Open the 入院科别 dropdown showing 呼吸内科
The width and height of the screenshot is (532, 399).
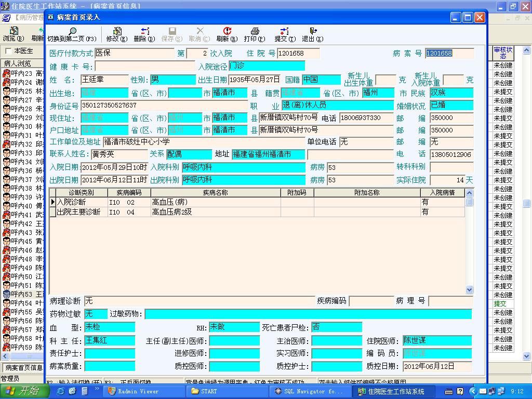pos(244,167)
